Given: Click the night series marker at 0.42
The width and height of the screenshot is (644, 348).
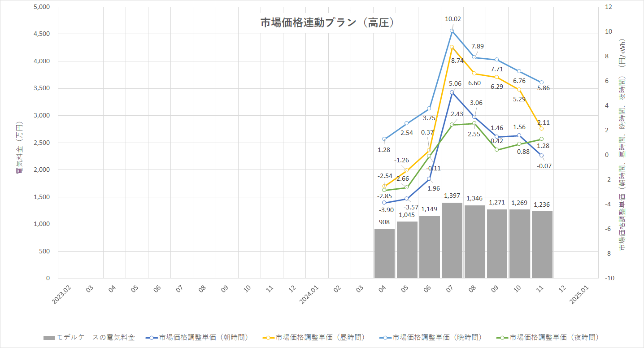Looking at the screenshot, I should pos(497,149).
